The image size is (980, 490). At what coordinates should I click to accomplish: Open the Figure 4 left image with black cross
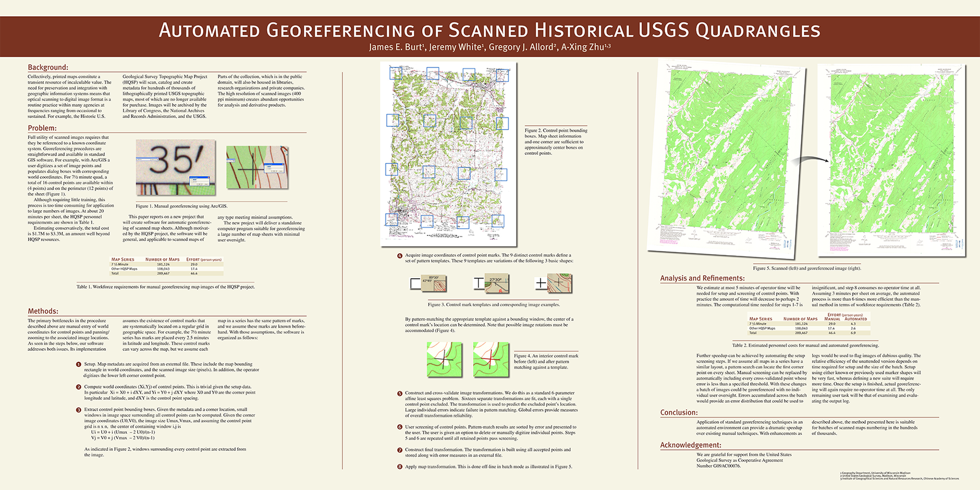click(x=445, y=359)
